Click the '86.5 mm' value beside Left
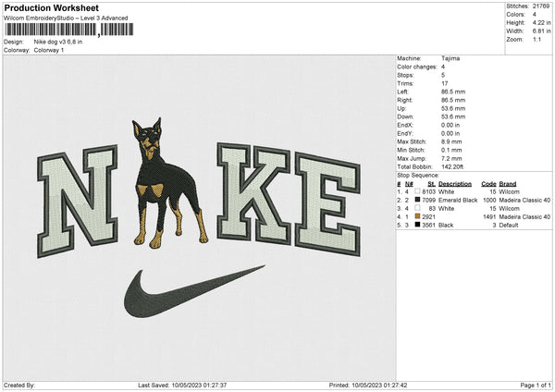Screen dimensions: 555x392 [453, 92]
